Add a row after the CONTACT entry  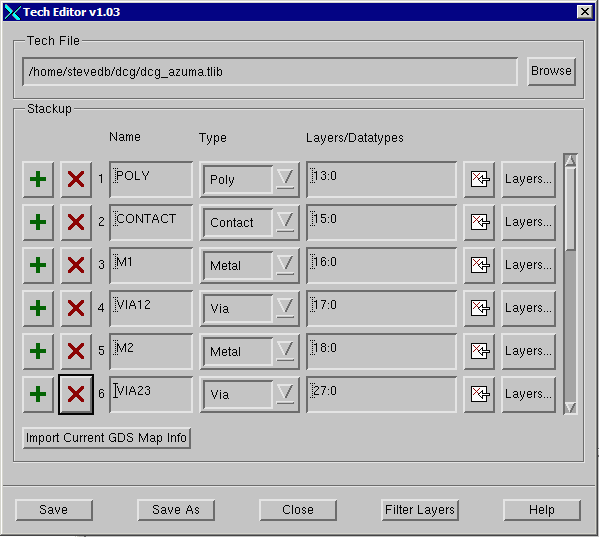pos(38,222)
